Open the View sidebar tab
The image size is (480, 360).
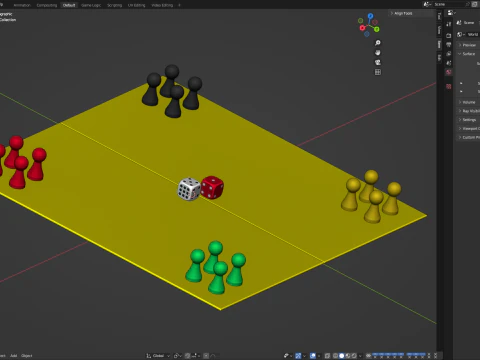pos(439,30)
